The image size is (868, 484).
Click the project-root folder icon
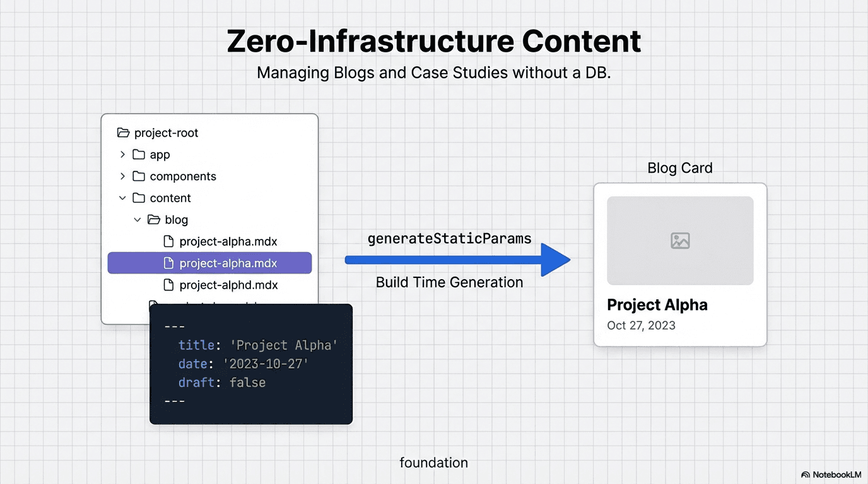coord(122,132)
